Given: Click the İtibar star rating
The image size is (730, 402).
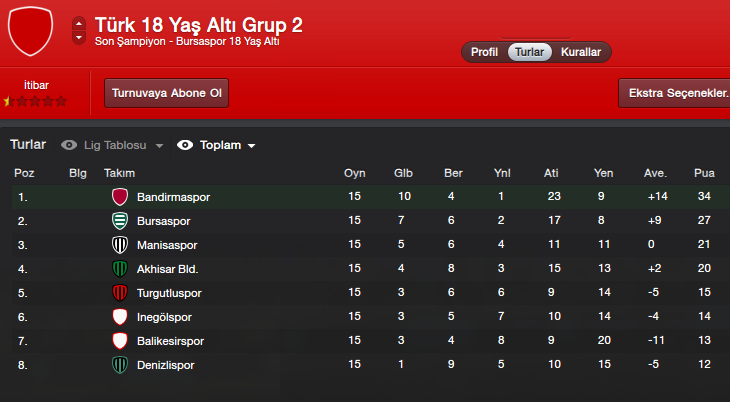Looking at the screenshot, I should [35, 101].
